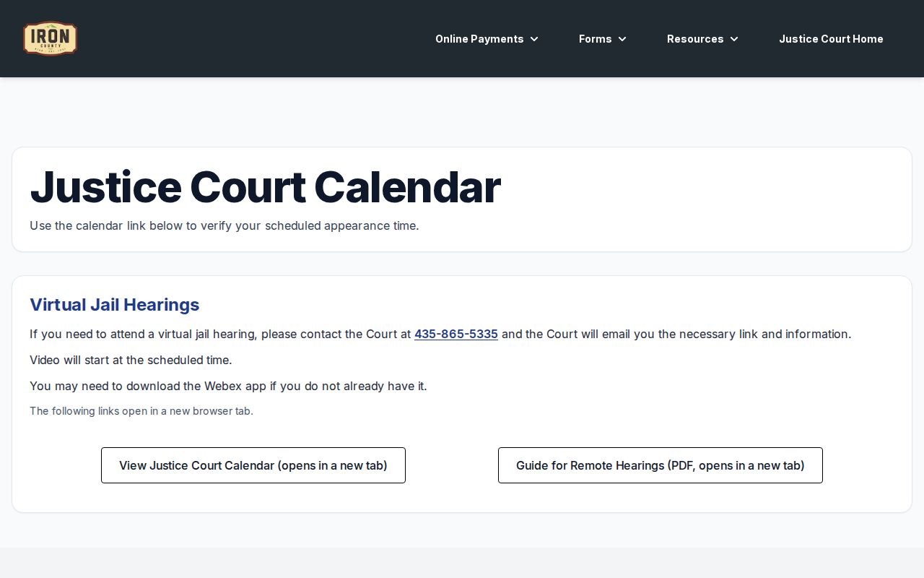Select the Virtual Jail Hearings heading
Viewport: 924px width, 578px height.
click(115, 305)
